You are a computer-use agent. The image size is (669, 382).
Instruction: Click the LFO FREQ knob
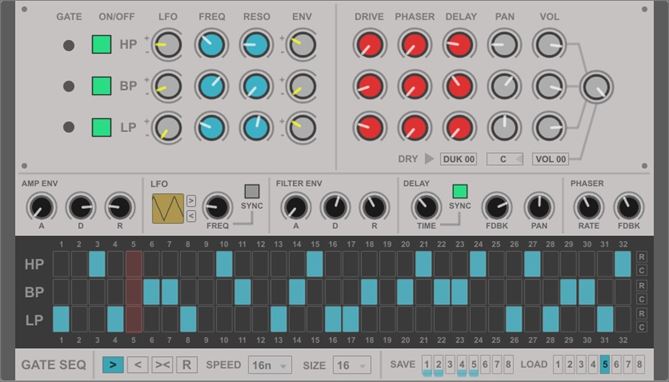pyautogui.click(x=217, y=207)
